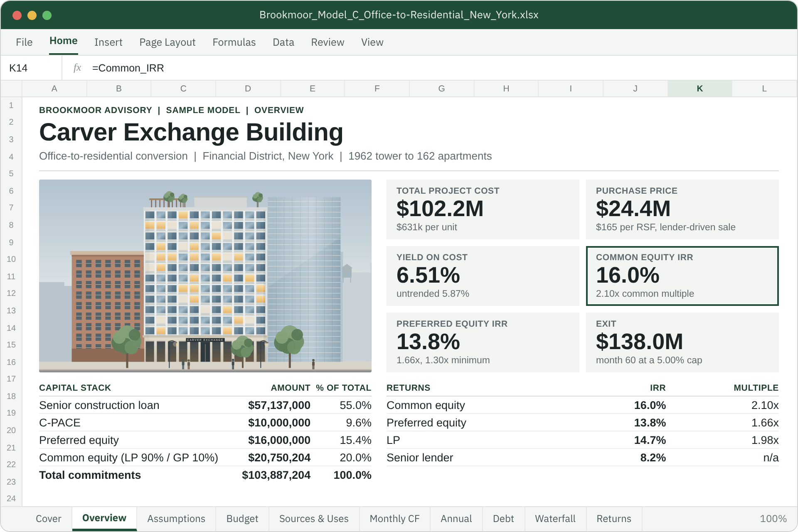The width and height of the screenshot is (798, 532).
Task: Select column K header
Action: tap(700, 89)
